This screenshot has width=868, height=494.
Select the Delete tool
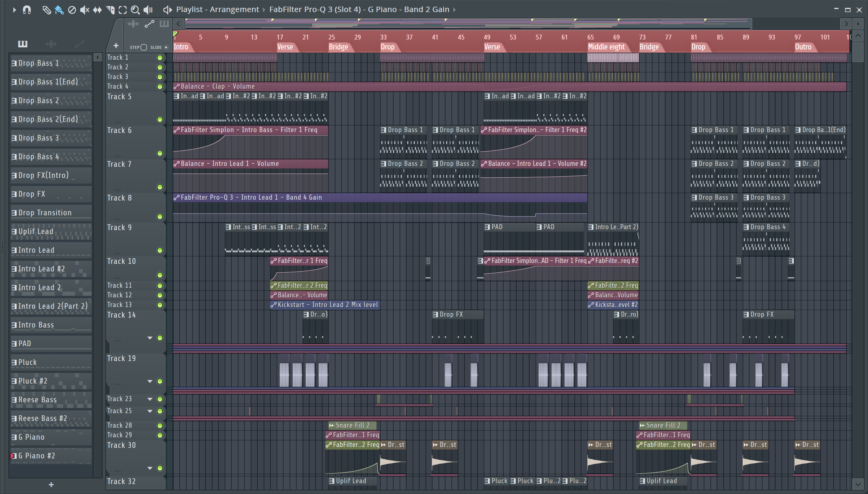(71, 10)
